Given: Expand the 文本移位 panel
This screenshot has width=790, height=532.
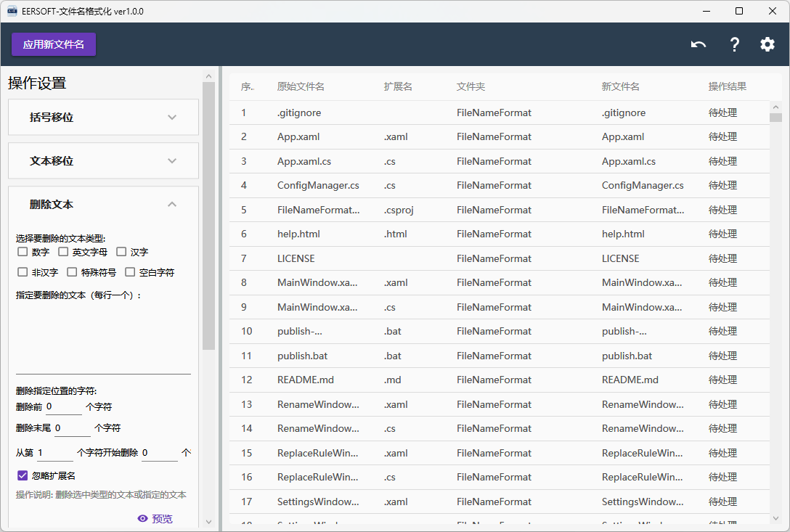Looking at the screenshot, I should 103,161.
